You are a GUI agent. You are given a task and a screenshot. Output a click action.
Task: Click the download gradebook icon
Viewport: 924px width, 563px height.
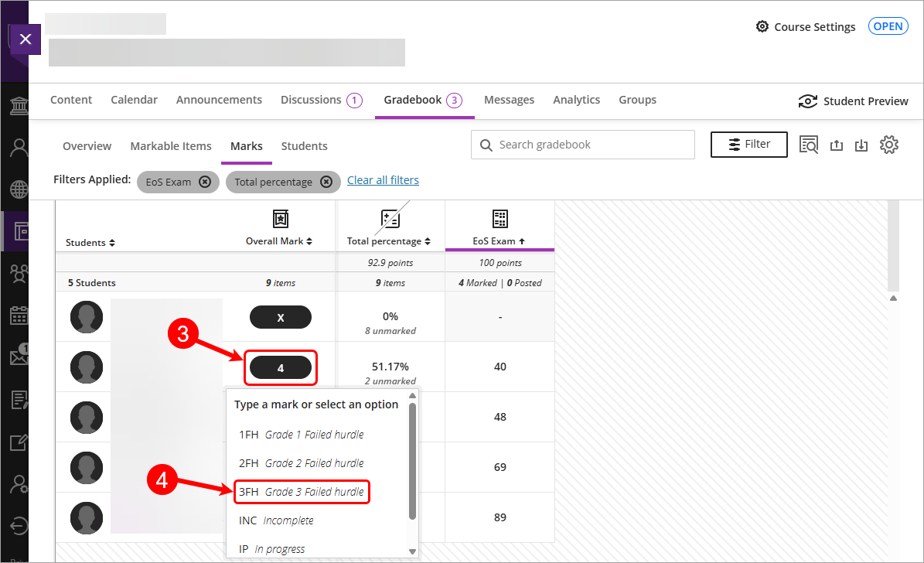coord(861,145)
